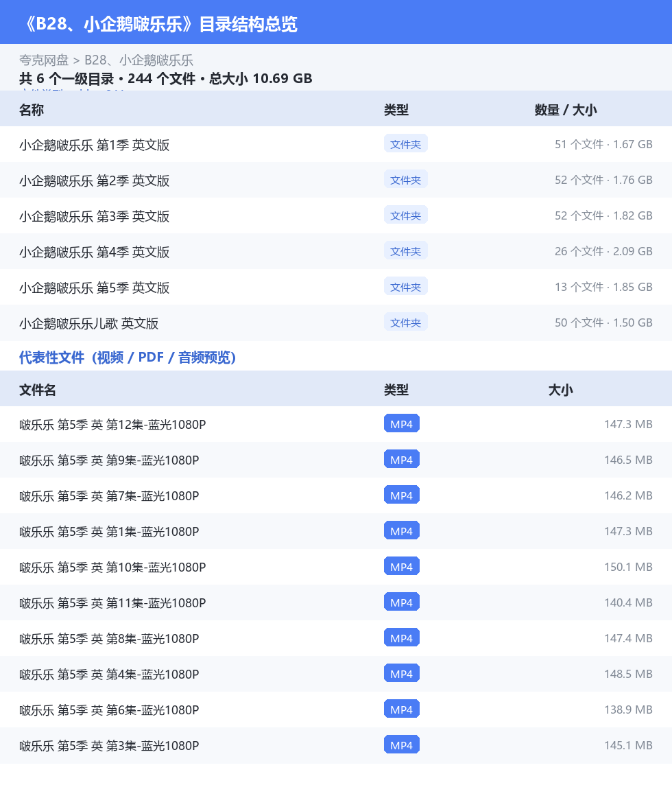The image size is (672, 785).
Task: Select the 150.1 MB size value
Action: [x=628, y=567]
